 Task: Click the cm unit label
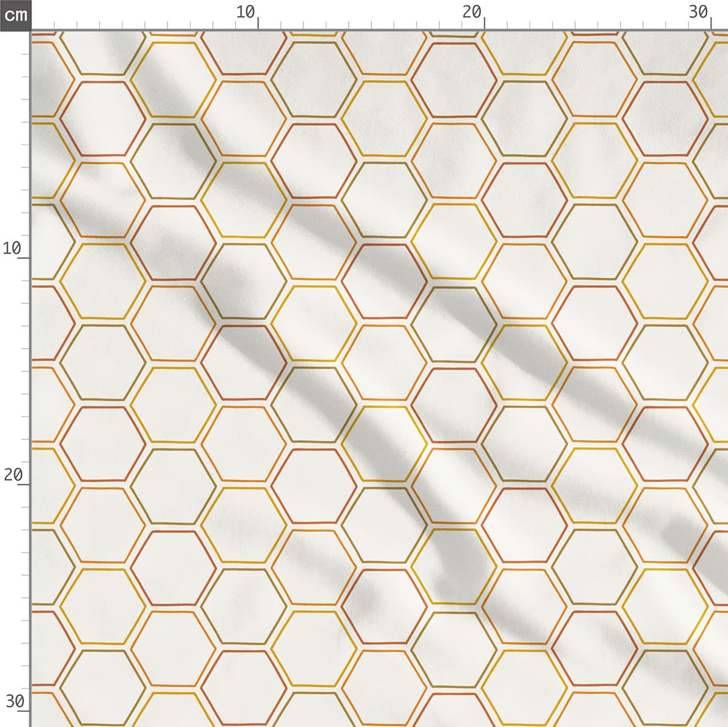pos(15,15)
